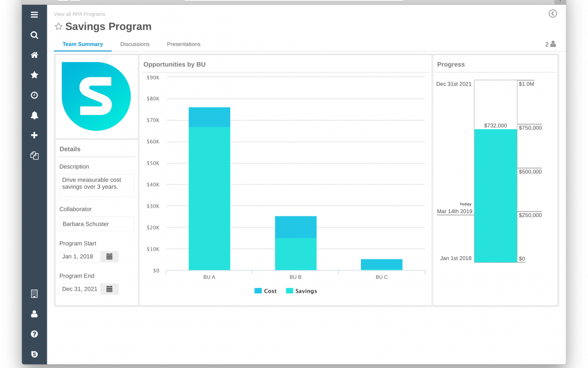Open the user profile icon in sidebar
Viewport: 588px width, 368px height.
click(34, 313)
